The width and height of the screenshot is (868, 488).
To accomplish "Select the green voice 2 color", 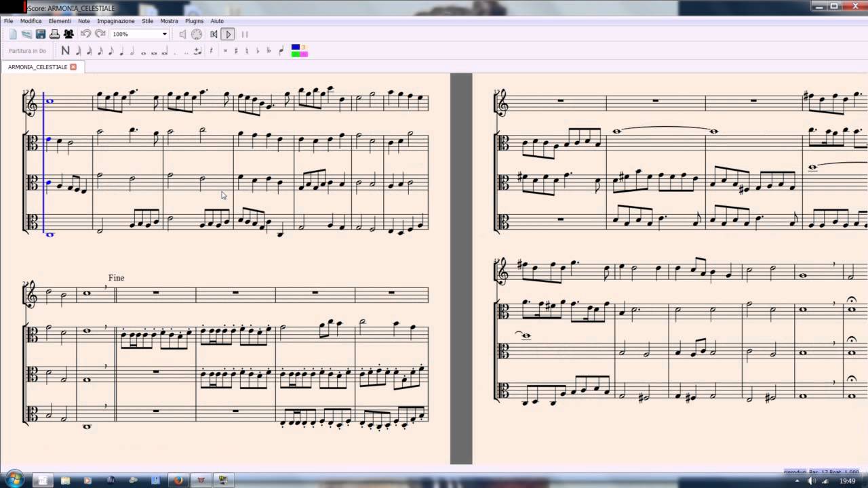I will coord(296,54).
